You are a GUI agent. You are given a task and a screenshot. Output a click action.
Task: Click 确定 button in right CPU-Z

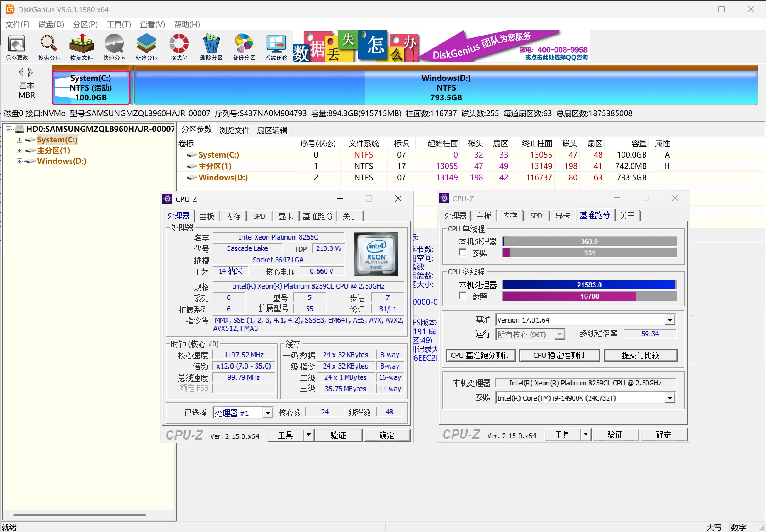pos(664,435)
